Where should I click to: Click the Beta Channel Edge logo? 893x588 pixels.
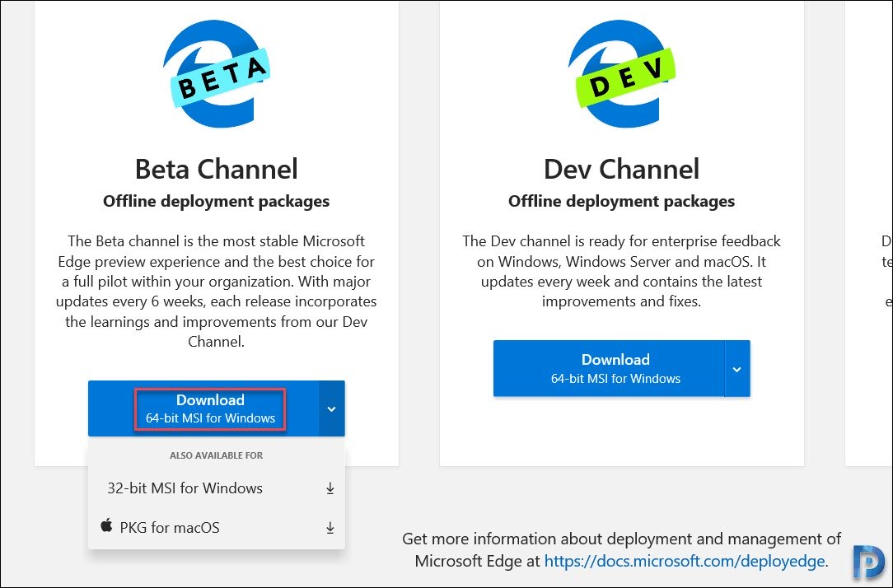point(217,74)
